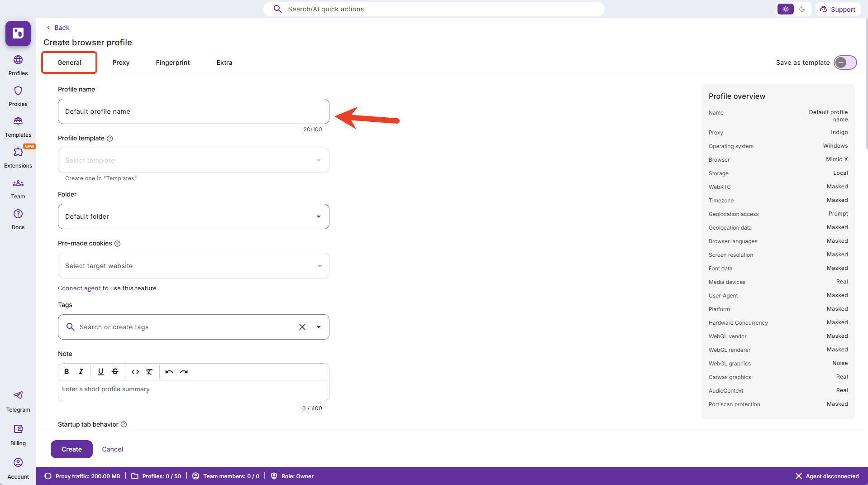The width and height of the screenshot is (868, 485).
Task: Open the Extensions sidebar icon
Action: click(x=18, y=153)
